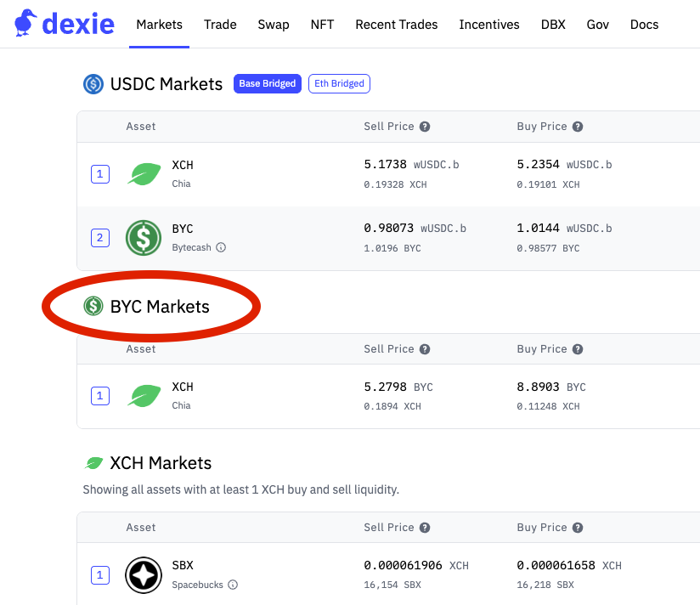Click buy price 8.8903 BYC
Viewport: 700px width, 605px height.
[x=551, y=387]
